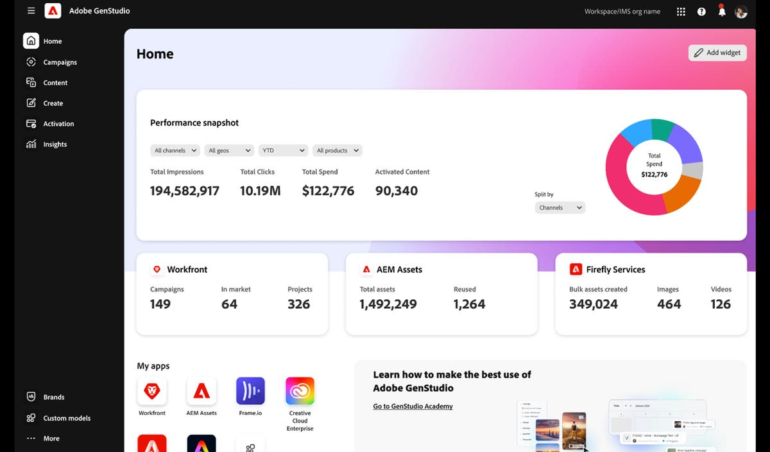Click the GenStudio Academy preview image
This screenshot has width=770, height=452.
pyautogui.click(x=616, y=425)
